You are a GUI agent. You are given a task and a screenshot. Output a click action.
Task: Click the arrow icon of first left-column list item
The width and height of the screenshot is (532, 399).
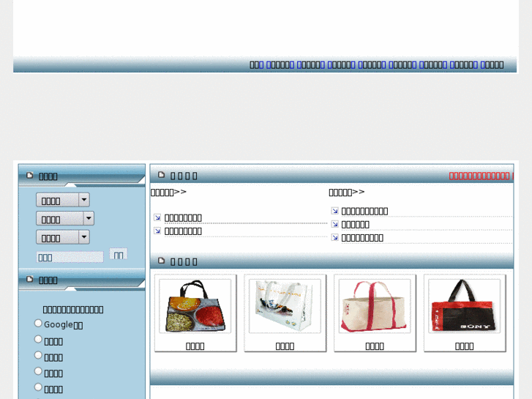pyautogui.click(x=157, y=217)
